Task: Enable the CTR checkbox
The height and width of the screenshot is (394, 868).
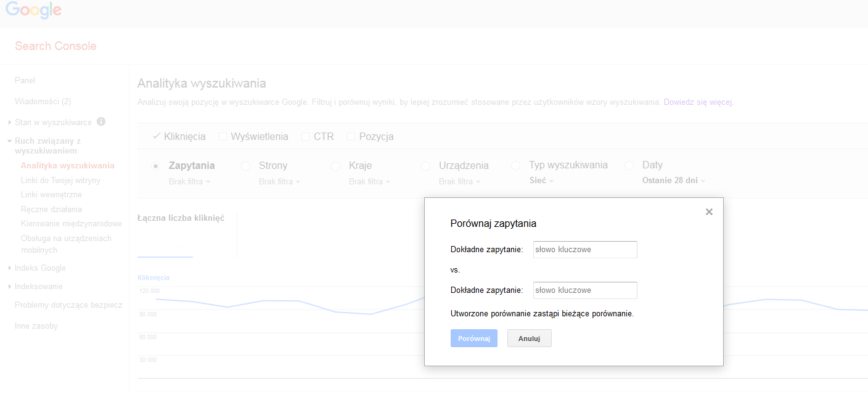Action: (x=305, y=136)
